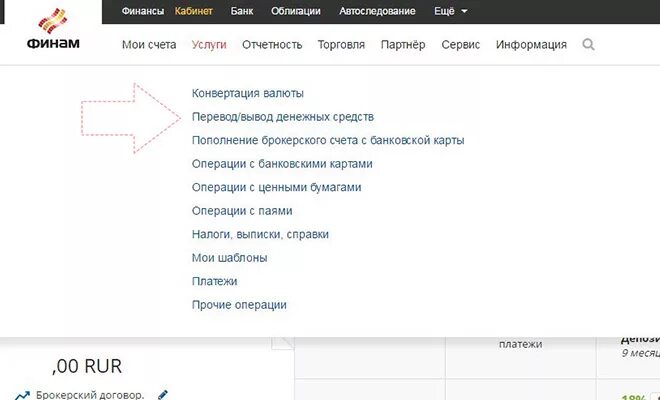Click the chart arrow icon by Брокерский договор

21,395
